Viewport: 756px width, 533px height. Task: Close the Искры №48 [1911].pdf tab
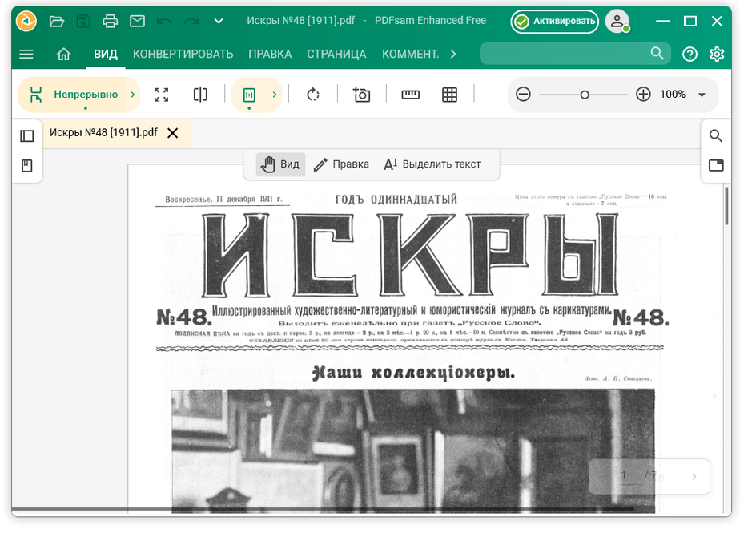[x=173, y=133]
